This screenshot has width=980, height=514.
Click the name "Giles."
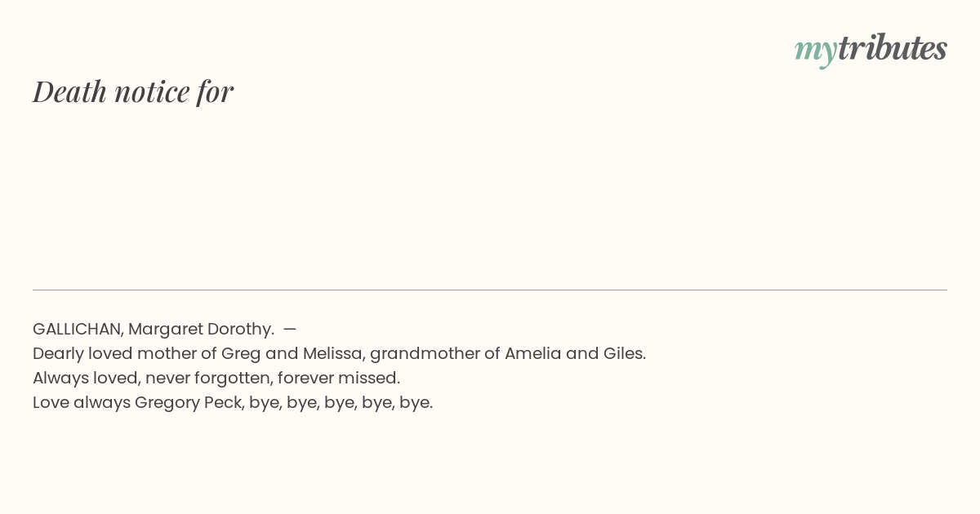pyautogui.click(x=625, y=353)
